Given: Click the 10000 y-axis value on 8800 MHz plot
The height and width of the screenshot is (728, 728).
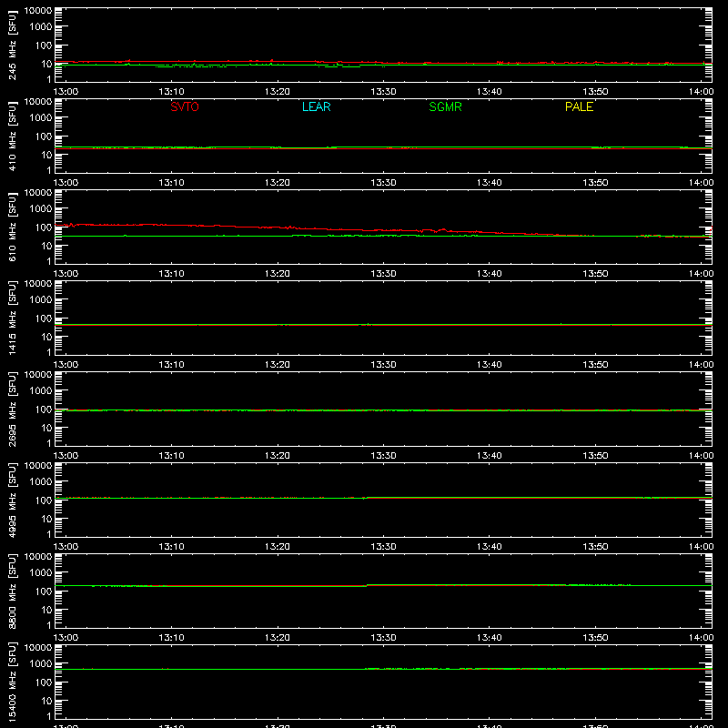Looking at the screenshot, I should [38, 557].
